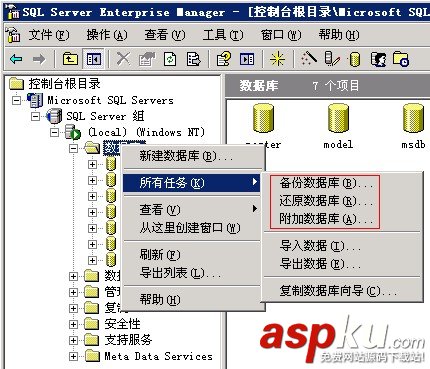The height and width of the screenshot is (369, 430).
Task: Collapse the (local) (Windows NT) node
Action: click(54, 132)
